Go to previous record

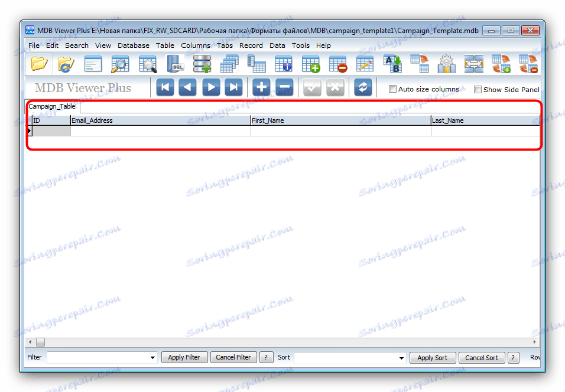[x=188, y=87]
